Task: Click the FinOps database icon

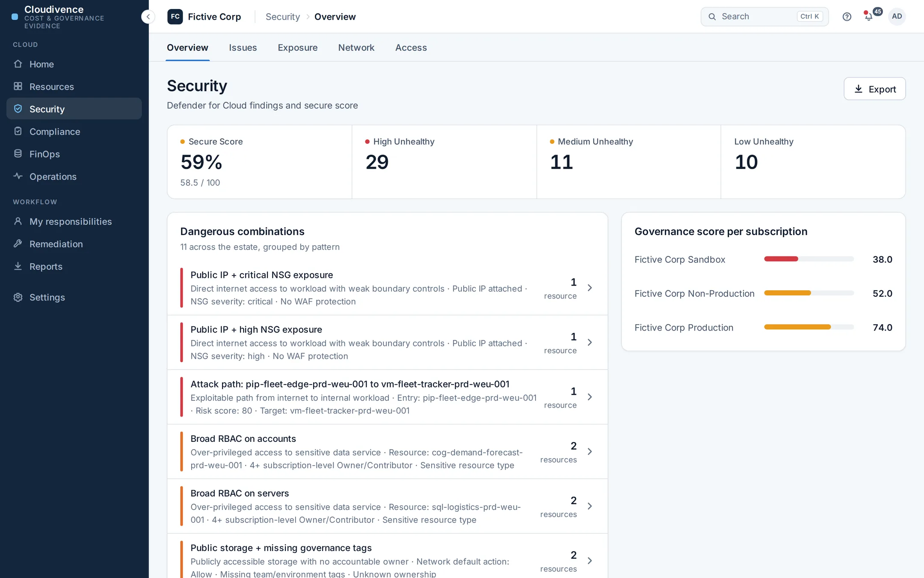Action: (18, 154)
